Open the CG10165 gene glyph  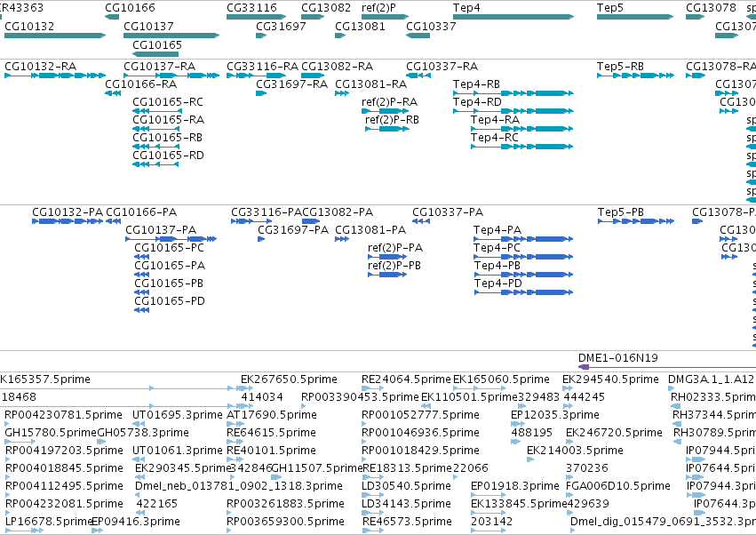point(155,54)
